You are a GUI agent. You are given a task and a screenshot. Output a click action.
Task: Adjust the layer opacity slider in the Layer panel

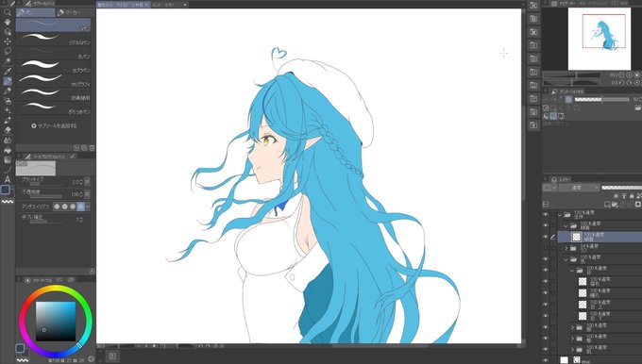tap(621, 188)
